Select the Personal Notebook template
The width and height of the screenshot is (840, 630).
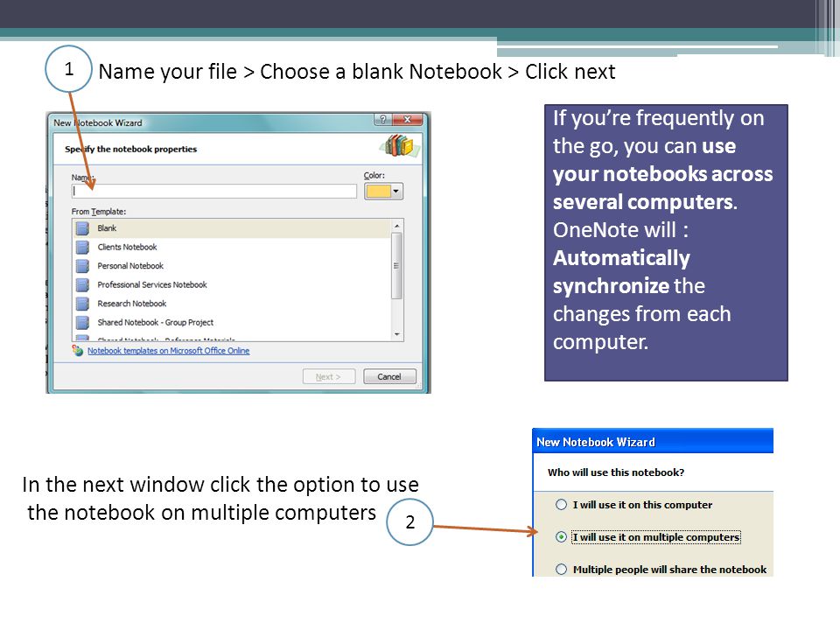coord(233,266)
